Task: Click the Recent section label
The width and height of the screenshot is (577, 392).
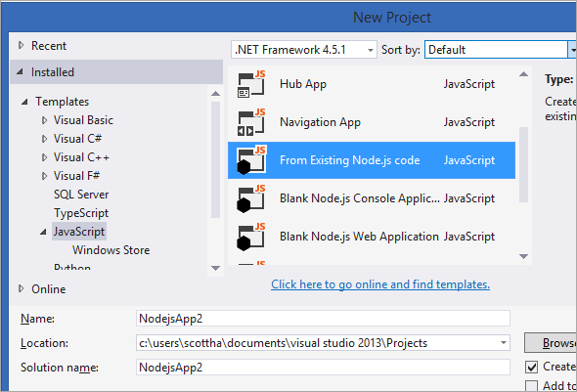Action: click(49, 46)
